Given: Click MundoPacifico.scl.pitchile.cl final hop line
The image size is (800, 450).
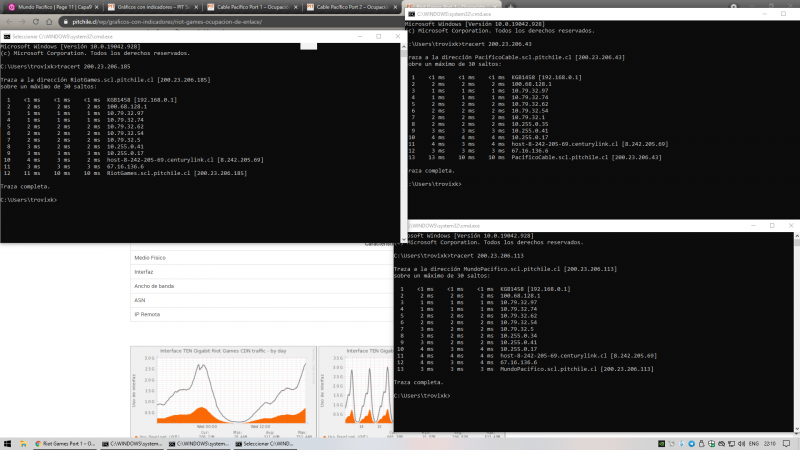Looking at the screenshot, I should pos(526,369).
